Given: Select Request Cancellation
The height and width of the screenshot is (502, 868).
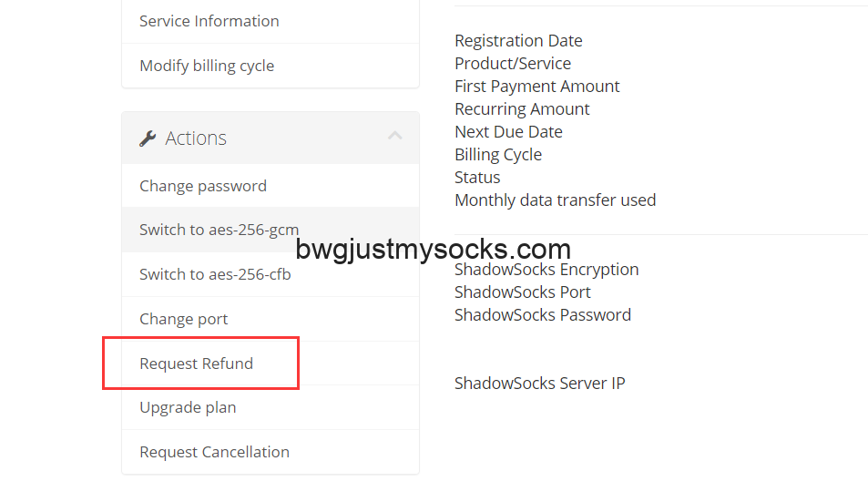Looking at the screenshot, I should coord(214,452).
